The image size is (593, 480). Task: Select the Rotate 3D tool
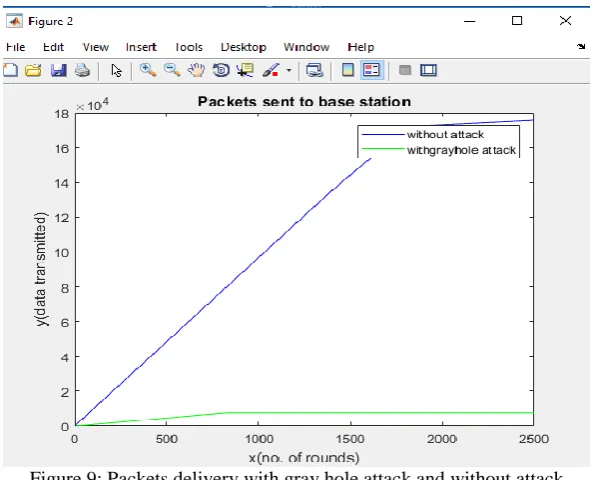[x=221, y=70]
